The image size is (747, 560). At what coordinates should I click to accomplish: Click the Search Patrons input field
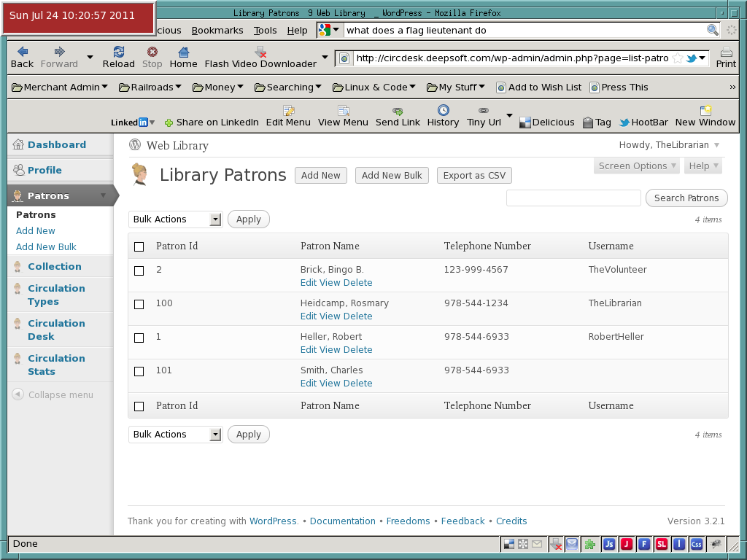tap(573, 198)
